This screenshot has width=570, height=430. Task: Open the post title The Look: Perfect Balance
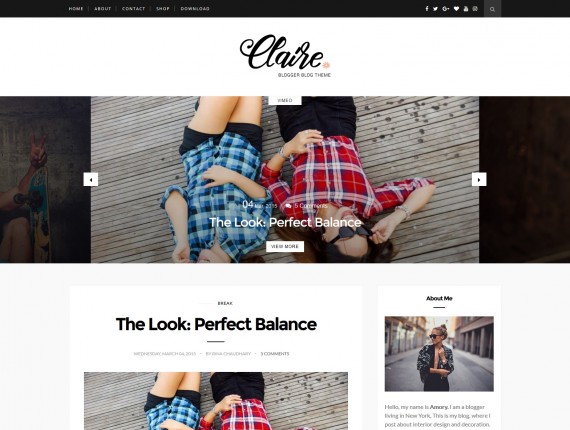pyautogui.click(x=216, y=324)
